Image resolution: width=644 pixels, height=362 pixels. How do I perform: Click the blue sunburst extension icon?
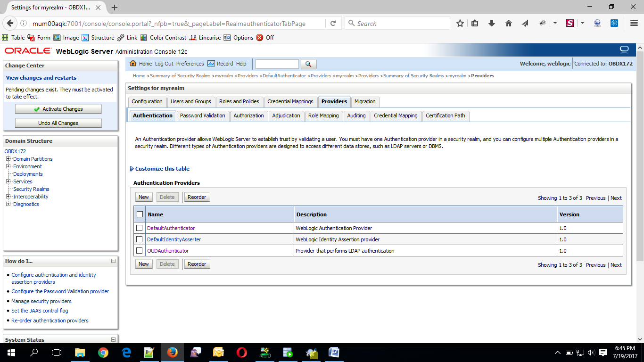(614, 23)
